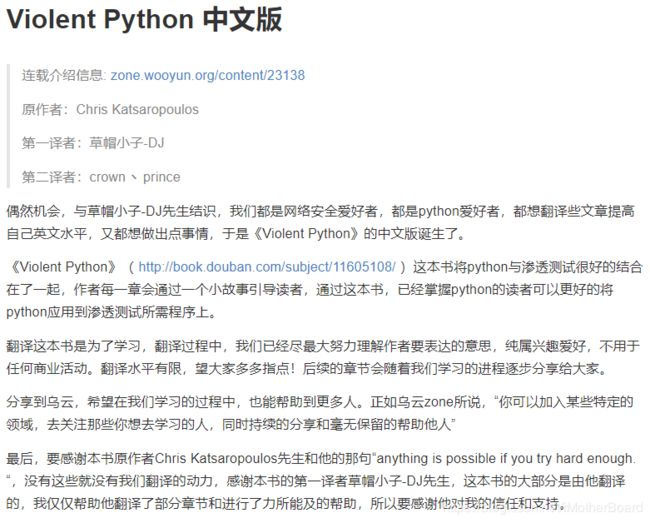Select the '原作者: Chris Katsaropoulos' line

110,109
